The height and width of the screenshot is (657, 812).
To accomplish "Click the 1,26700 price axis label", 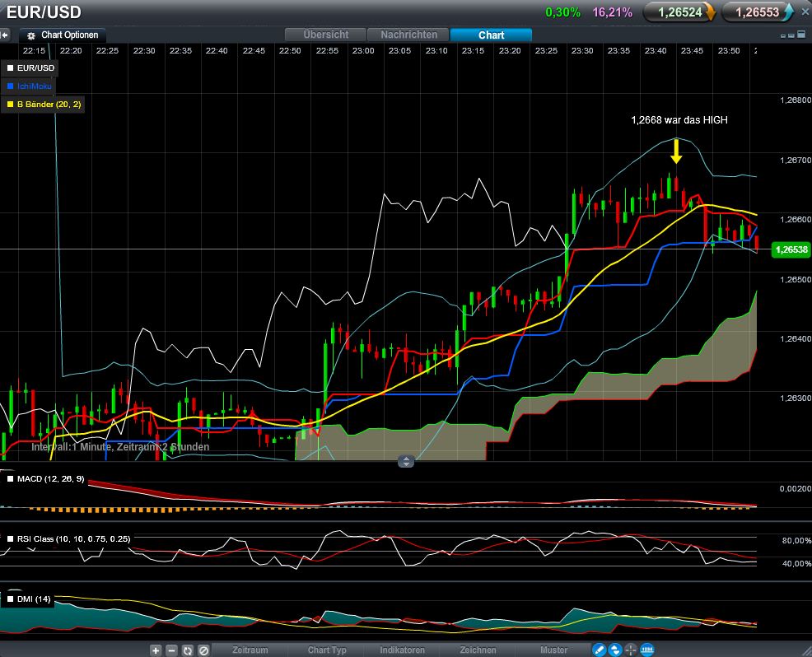I will point(796,161).
